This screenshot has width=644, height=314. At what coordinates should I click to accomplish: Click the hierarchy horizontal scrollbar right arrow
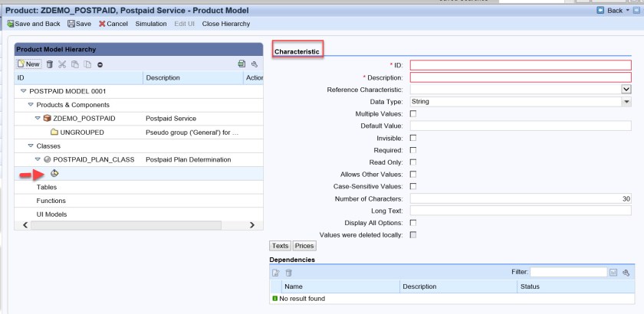253,225
